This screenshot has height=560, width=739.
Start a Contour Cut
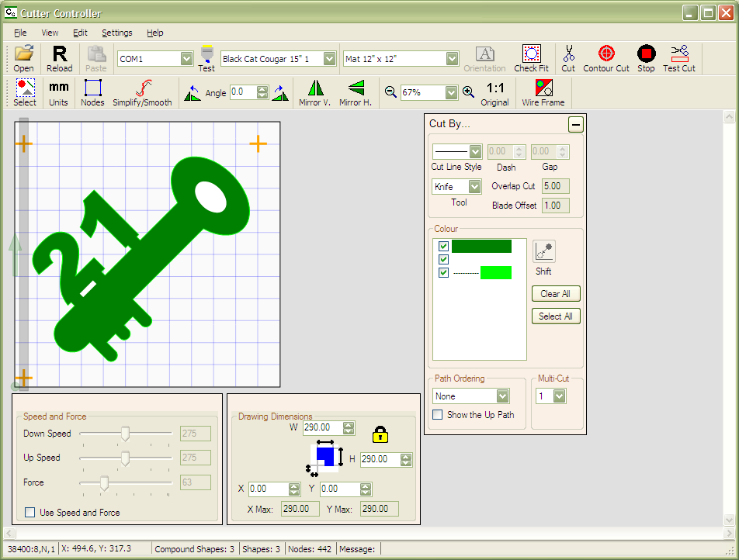606,58
